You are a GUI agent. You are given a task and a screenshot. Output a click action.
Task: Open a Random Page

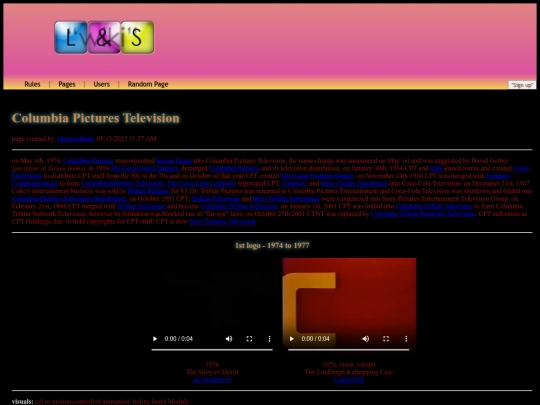(x=148, y=84)
